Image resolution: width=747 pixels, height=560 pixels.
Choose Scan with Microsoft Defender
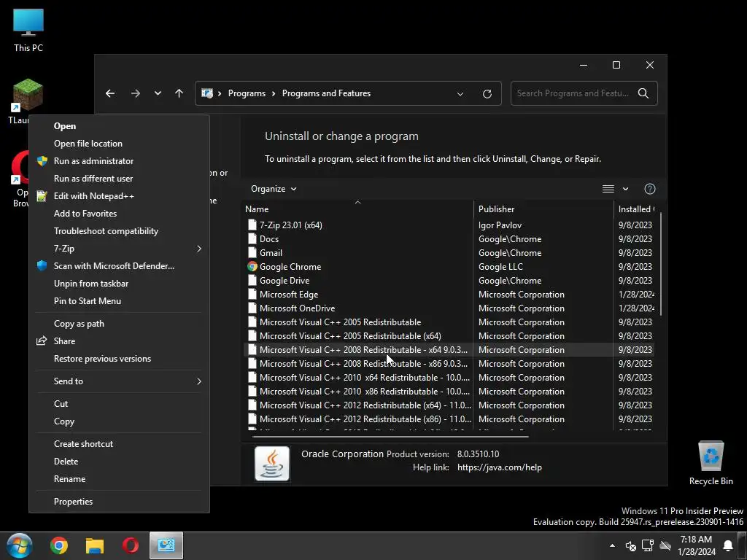(119, 266)
